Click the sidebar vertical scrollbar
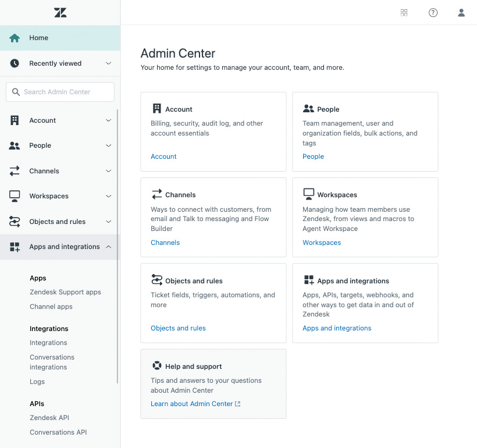The height and width of the screenshot is (448, 477). (x=118, y=247)
